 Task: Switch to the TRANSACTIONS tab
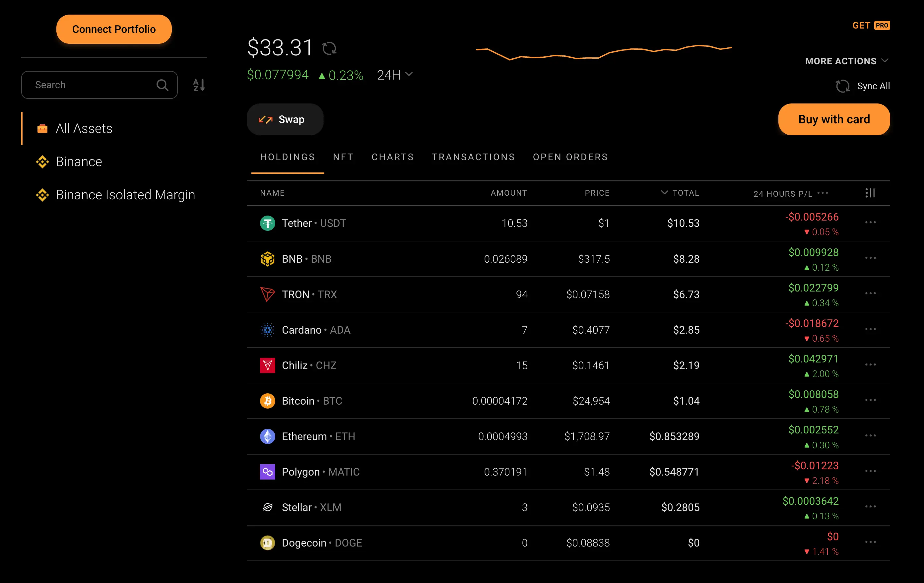[x=473, y=157]
